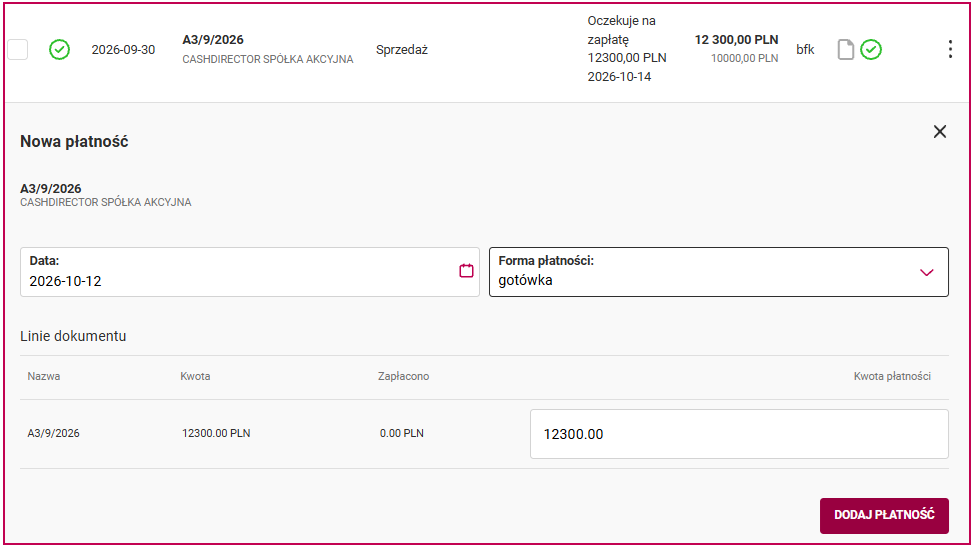Click invoice number A3/9/2026 in the top row
Screen dimensions: 974x547
pos(213,40)
